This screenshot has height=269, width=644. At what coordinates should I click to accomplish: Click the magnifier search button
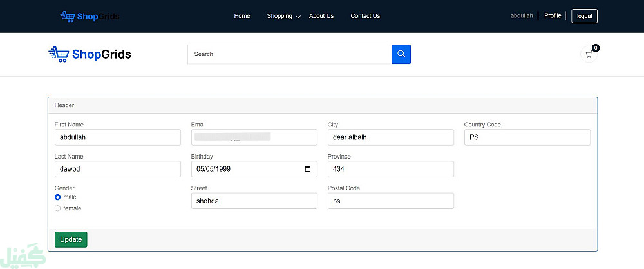tap(401, 54)
